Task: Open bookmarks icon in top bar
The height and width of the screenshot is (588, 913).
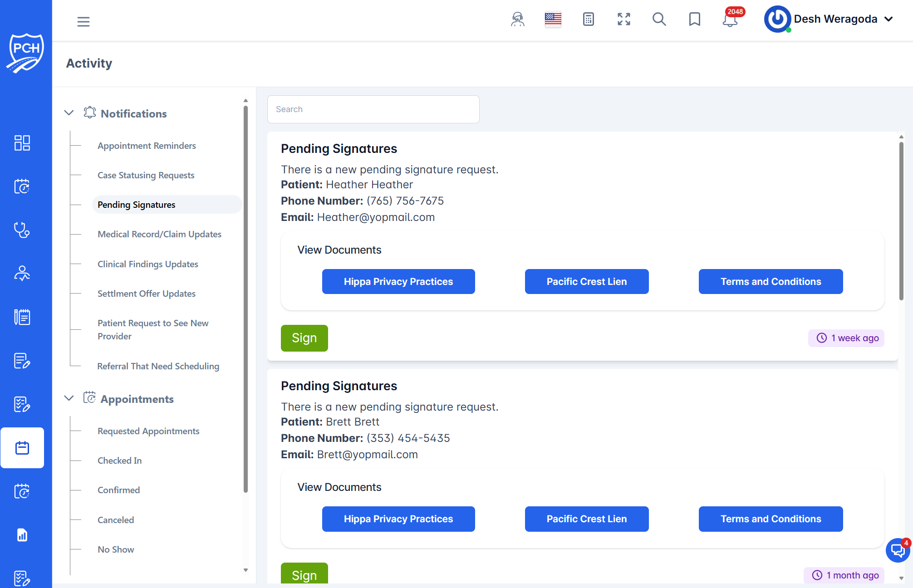Action: pyautogui.click(x=694, y=20)
